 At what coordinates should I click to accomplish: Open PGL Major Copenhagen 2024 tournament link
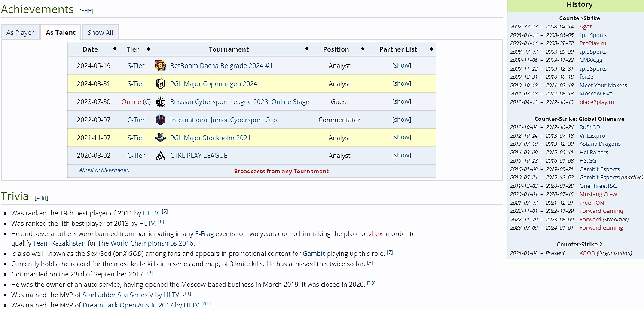click(214, 84)
